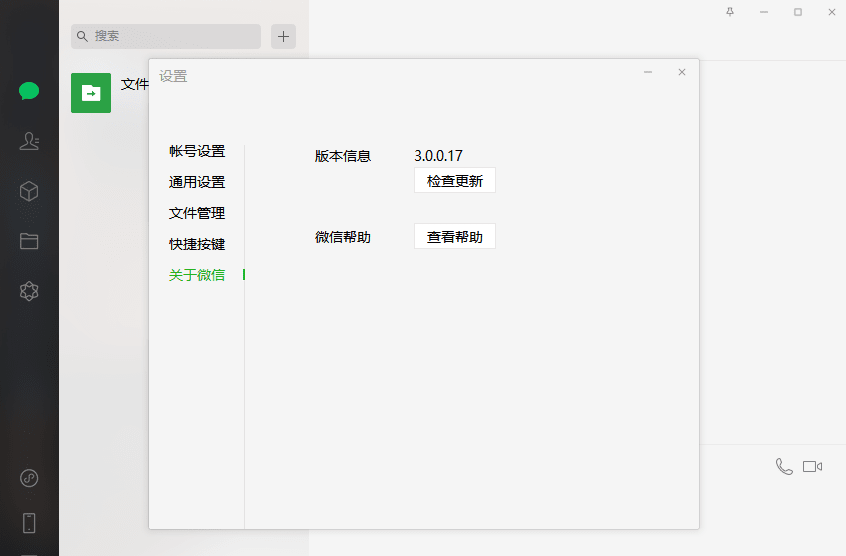Image resolution: width=846 pixels, height=556 pixels.
Task: Click the 查看帮助 button
Action: [x=455, y=237]
